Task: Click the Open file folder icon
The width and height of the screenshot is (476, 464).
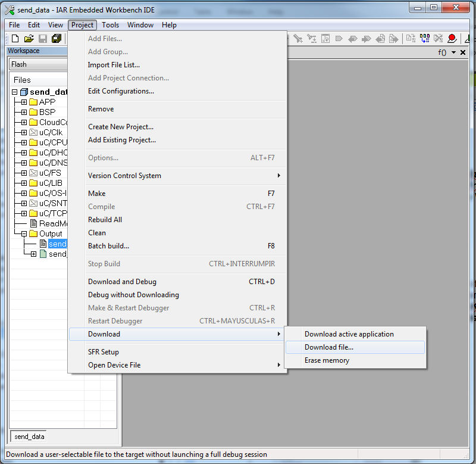Action: [29, 39]
